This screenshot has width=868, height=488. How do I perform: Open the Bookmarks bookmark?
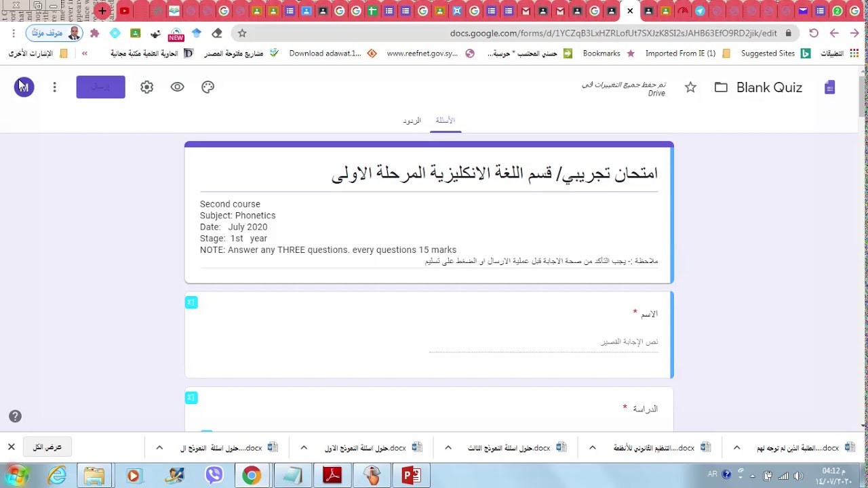pos(608,54)
